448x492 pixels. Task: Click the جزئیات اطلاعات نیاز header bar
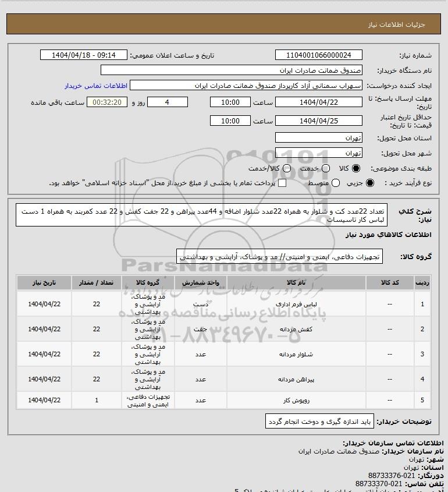(223, 24)
